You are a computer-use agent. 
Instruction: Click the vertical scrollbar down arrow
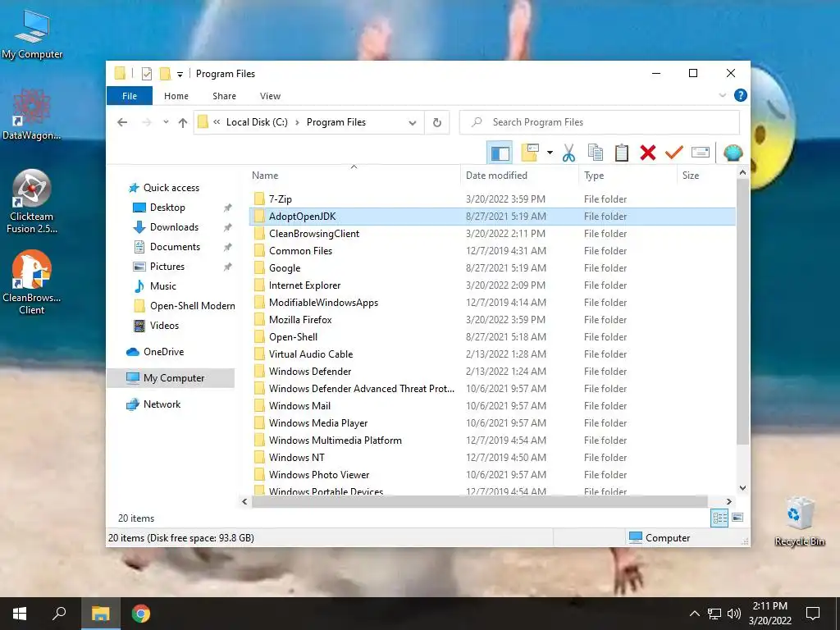pos(742,488)
